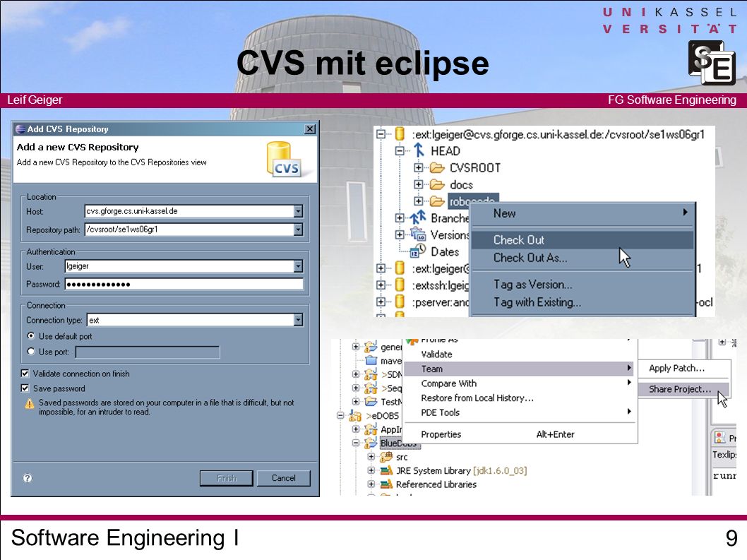
Task: Open the Connection type dropdown arrow
Action: tap(298, 320)
